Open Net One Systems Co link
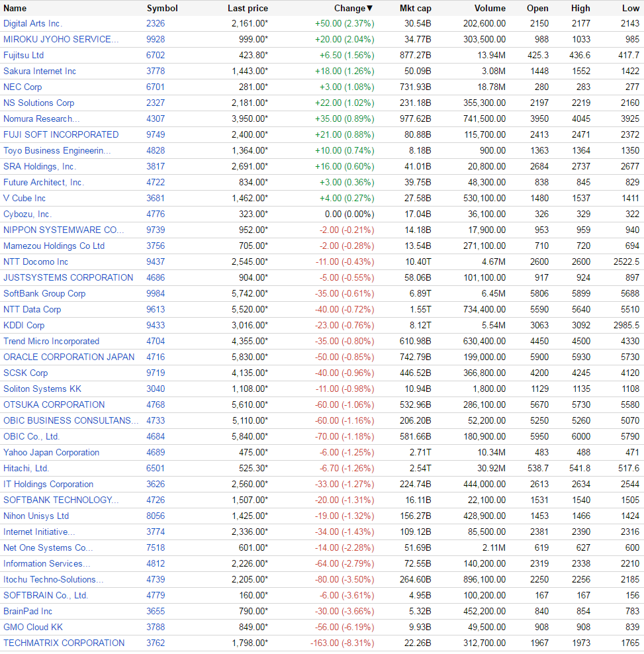 (x=48, y=547)
